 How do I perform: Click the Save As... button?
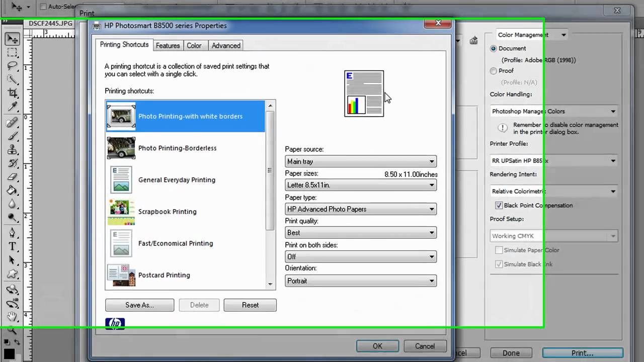coord(139,305)
